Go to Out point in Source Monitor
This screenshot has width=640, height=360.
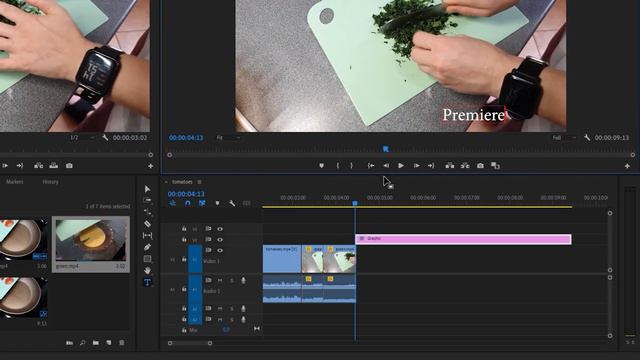click(x=20, y=166)
